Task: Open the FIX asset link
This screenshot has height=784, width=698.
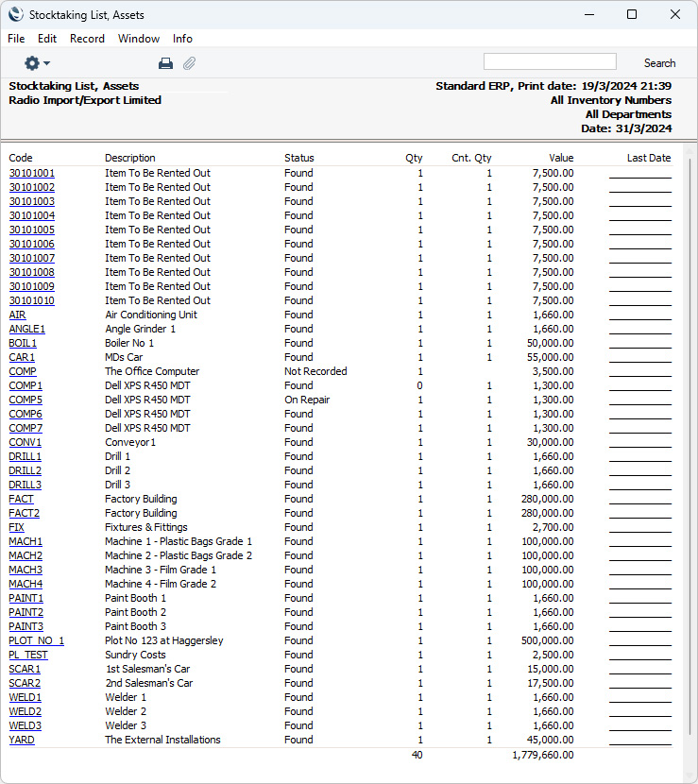Action: pos(16,527)
